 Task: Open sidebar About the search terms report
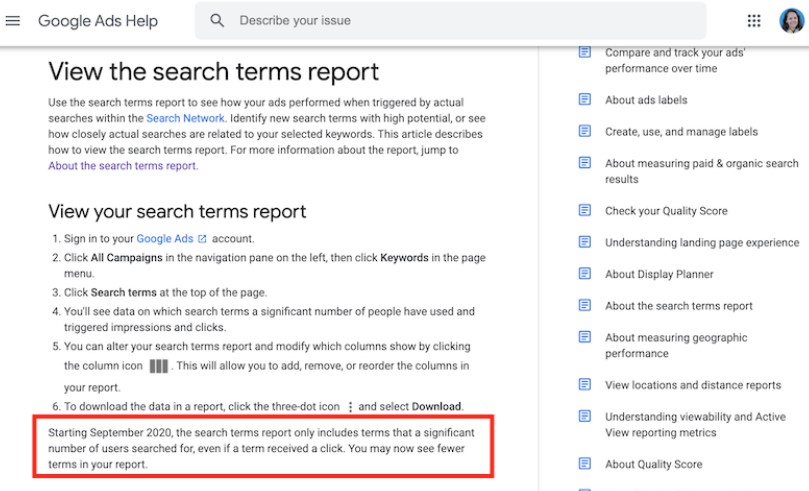pos(678,306)
